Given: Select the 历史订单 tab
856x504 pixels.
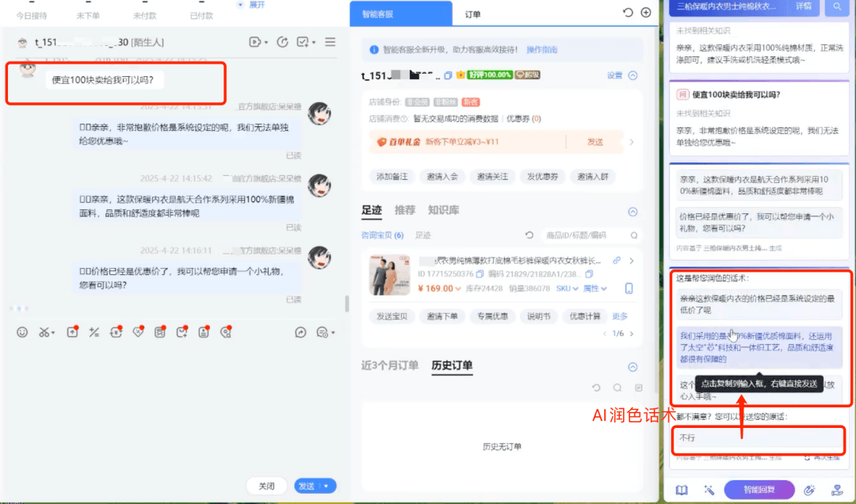Looking at the screenshot, I should (x=452, y=365).
